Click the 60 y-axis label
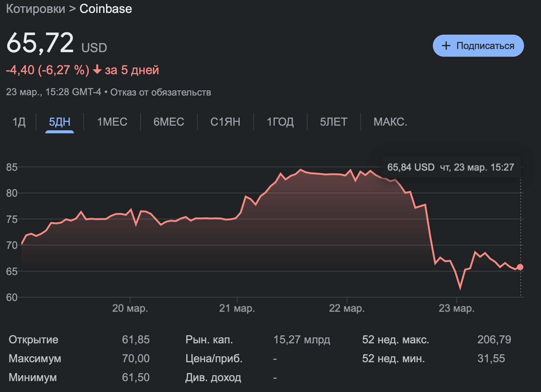The width and height of the screenshot is (541, 392). [12, 297]
